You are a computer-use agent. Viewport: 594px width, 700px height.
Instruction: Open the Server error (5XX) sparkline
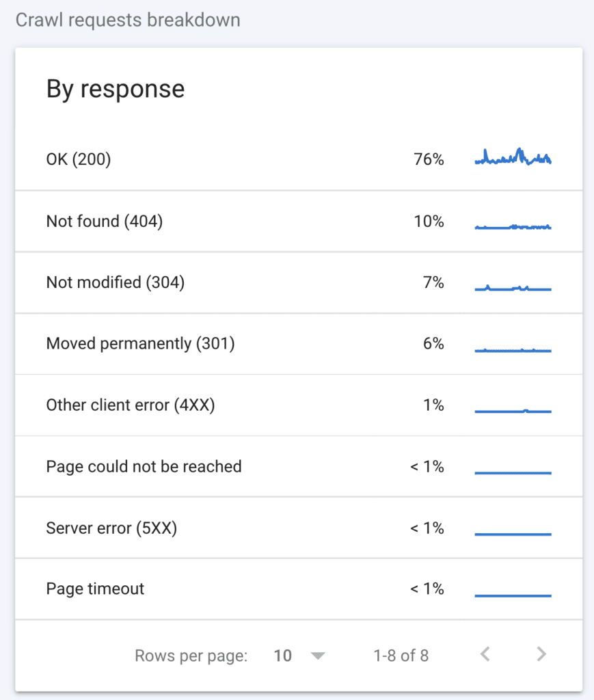pos(513,532)
